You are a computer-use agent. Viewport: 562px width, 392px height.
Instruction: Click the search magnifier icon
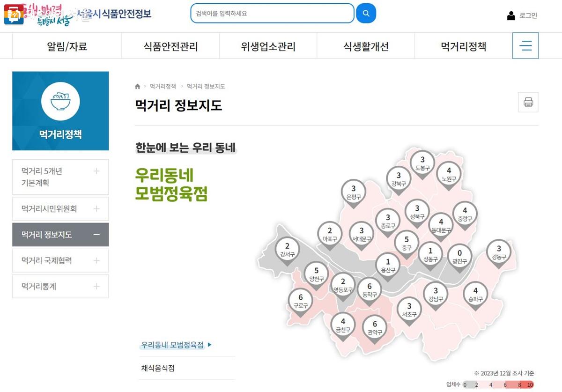[366, 14]
